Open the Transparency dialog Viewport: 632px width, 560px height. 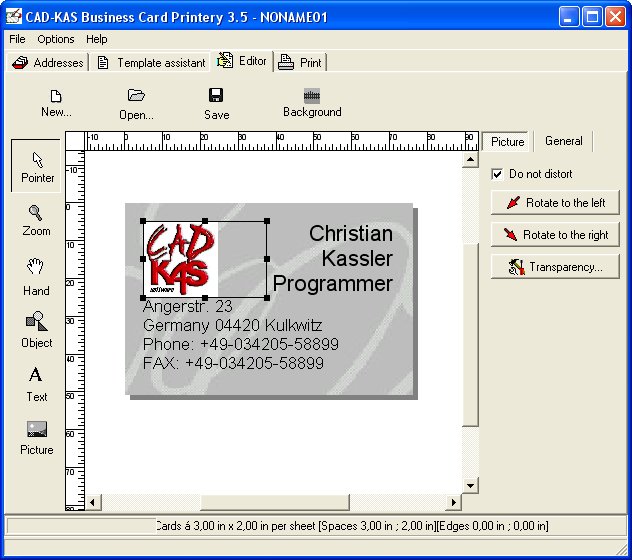(x=555, y=267)
